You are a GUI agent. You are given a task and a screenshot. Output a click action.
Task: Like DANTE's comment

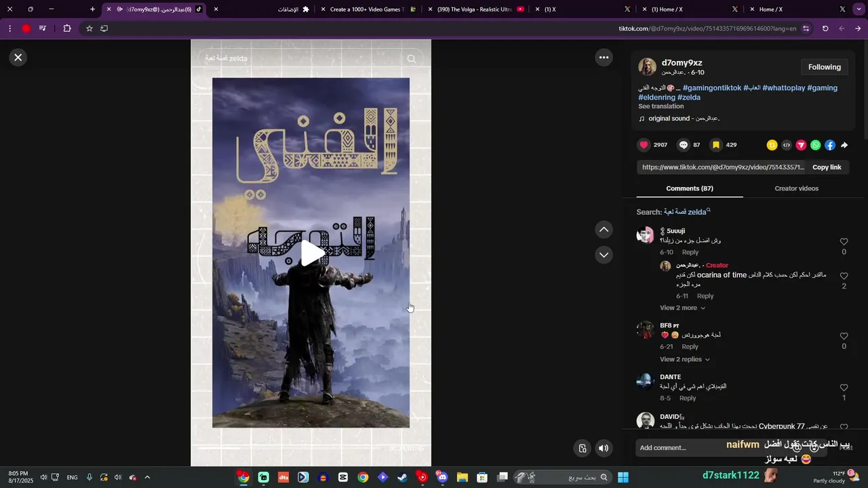(844, 388)
